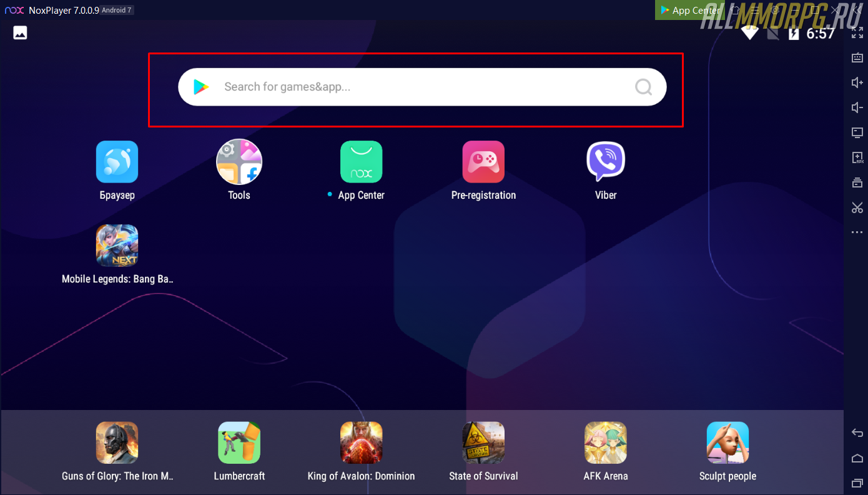The height and width of the screenshot is (495, 868).
Task: Click the App Center button in title bar
Action: point(689,10)
